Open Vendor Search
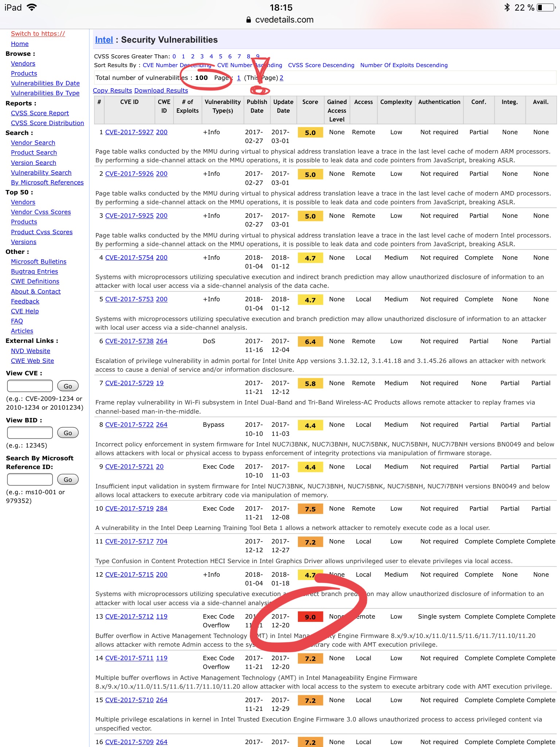The image size is (560, 747). pos(33,143)
